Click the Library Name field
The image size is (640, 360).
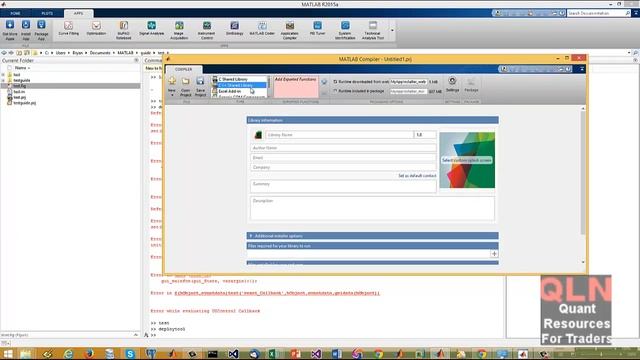point(339,135)
